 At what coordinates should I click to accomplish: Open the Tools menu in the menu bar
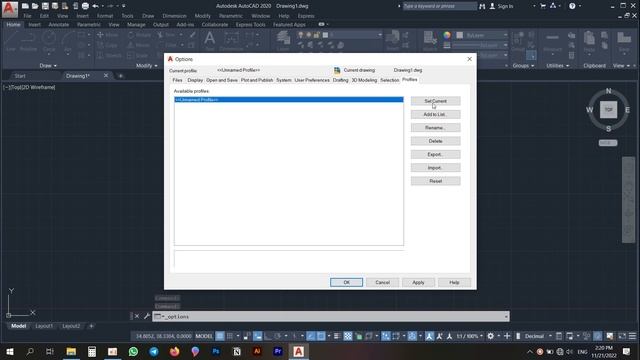point(127,16)
